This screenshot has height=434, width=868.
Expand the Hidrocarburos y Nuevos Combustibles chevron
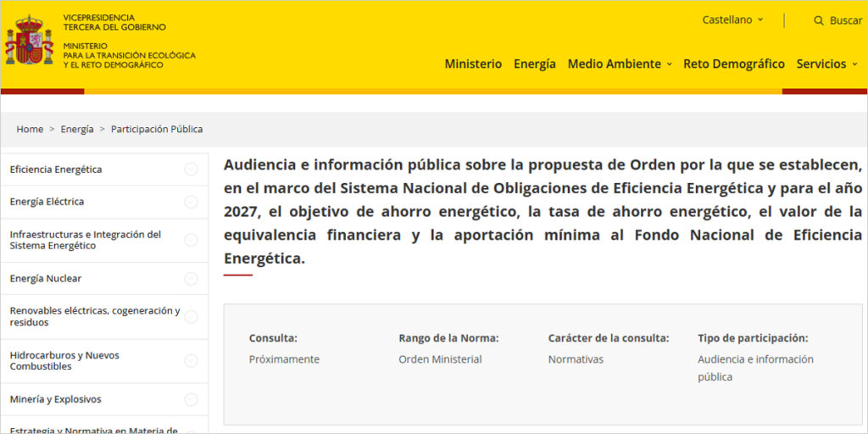pyautogui.click(x=191, y=361)
